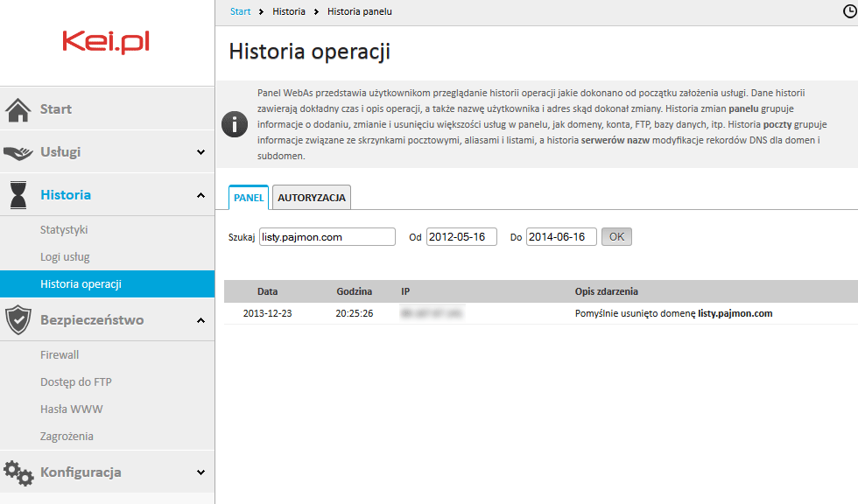Open the Start breadcrumb link
This screenshot has width=858, height=504.
tap(240, 11)
